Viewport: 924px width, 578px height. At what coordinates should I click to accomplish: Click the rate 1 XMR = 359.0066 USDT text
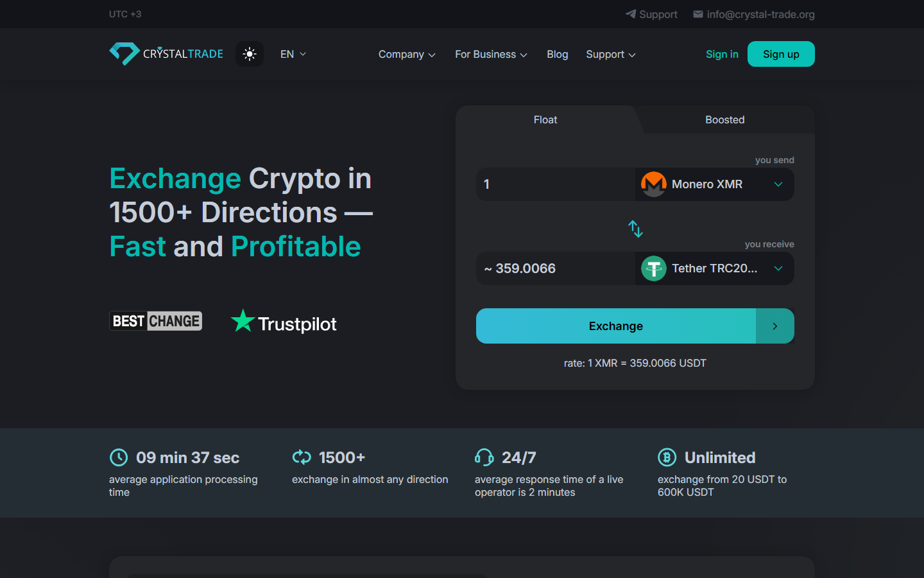[x=635, y=363]
